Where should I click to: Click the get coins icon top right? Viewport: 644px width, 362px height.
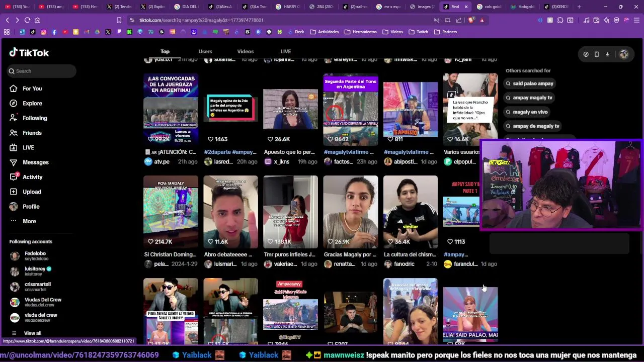pyautogui.click(x=586, y=54)
